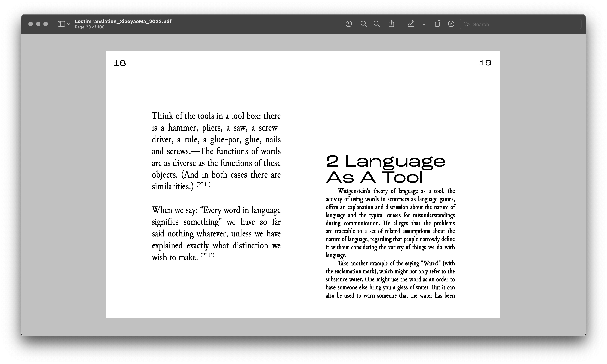Zoom out of the PDF page
Image resolution: width=607 pixels, height=364 pixels.
click(363, 24)
